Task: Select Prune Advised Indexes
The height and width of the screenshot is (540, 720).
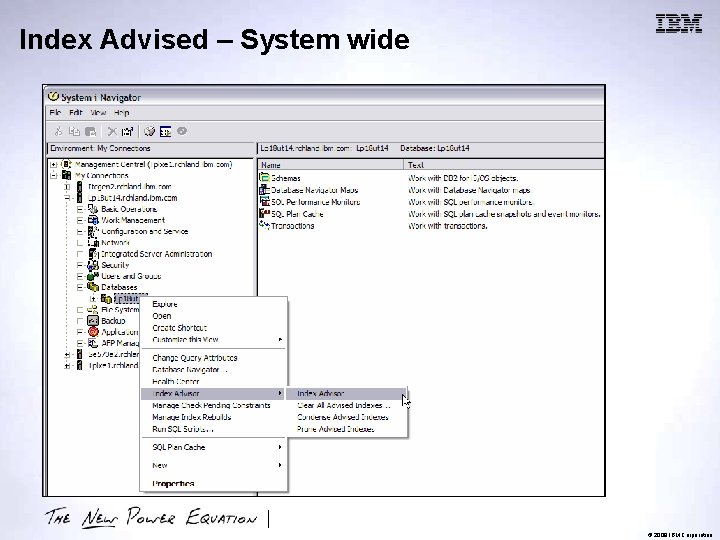Action: click(346, 429)
